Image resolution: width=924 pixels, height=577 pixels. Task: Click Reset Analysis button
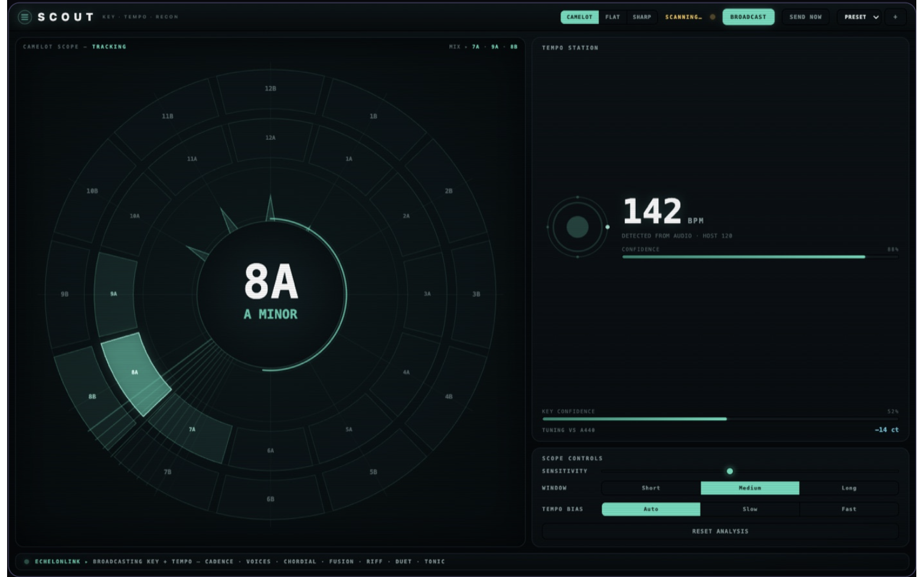pyautogui.click(x=720, y=532)
